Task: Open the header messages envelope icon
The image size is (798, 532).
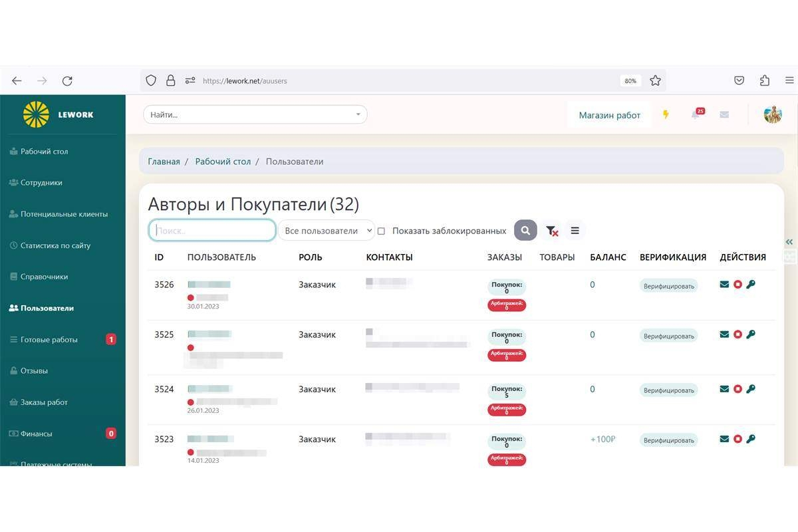Action: pyautogui.click(x=724, y=114)
